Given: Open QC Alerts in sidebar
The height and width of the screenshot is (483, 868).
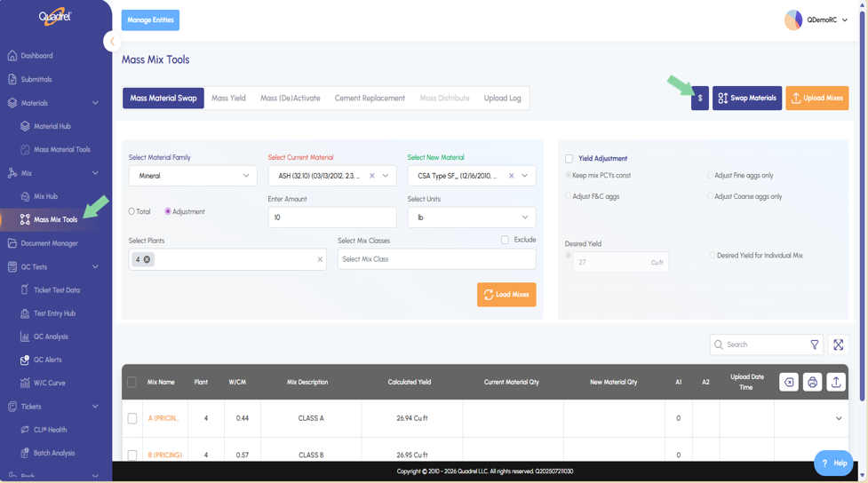Looking at the screenshot, I should click(47, 360).
